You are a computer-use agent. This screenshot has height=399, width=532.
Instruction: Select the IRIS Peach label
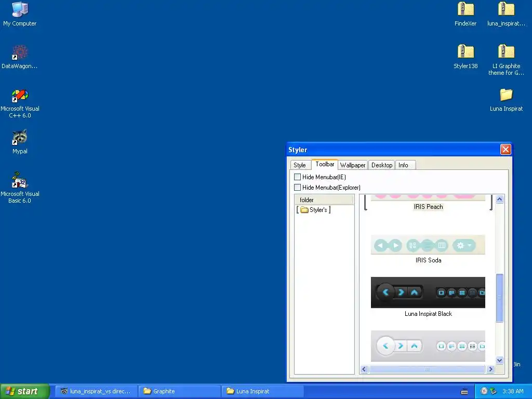point(428,207)
